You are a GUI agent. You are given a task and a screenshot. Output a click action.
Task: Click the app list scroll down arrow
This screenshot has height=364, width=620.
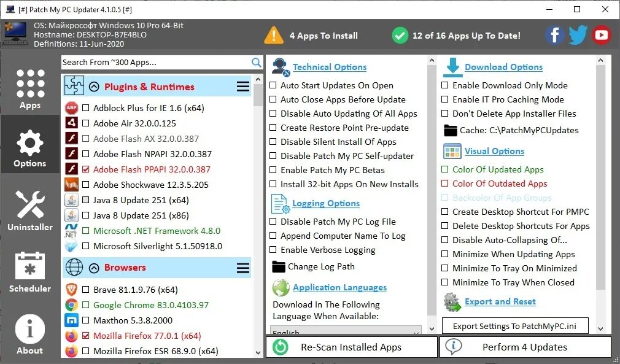tap(258, 352)
